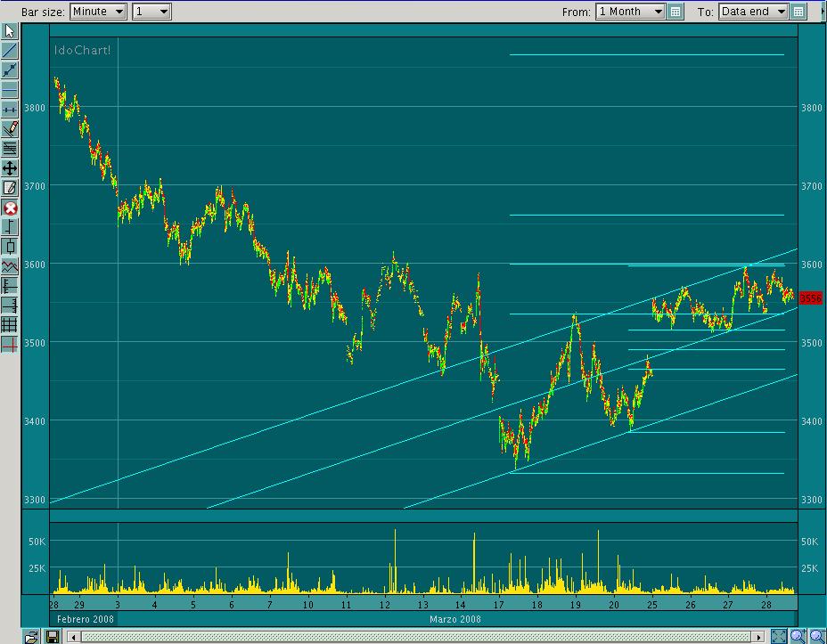Open the To date calendar picker
The width and height of the screenshot is (827, 644).
click(x=798, y=12)
